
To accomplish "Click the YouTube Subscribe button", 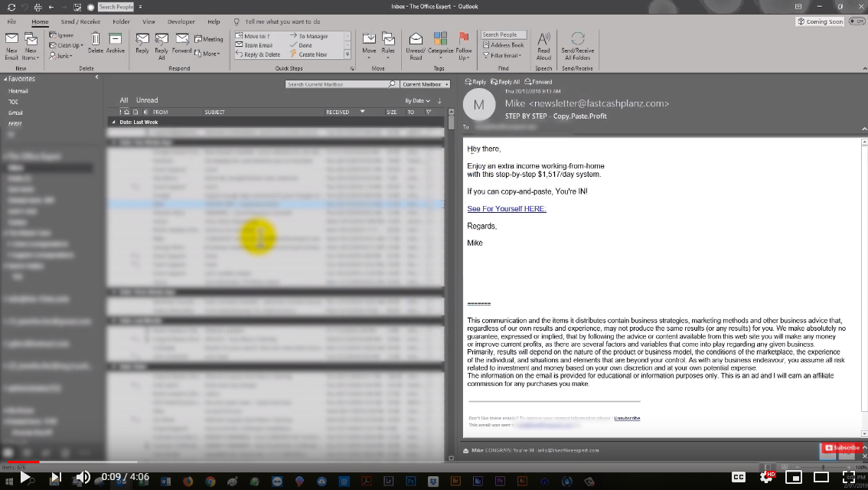I will [842, 447].
